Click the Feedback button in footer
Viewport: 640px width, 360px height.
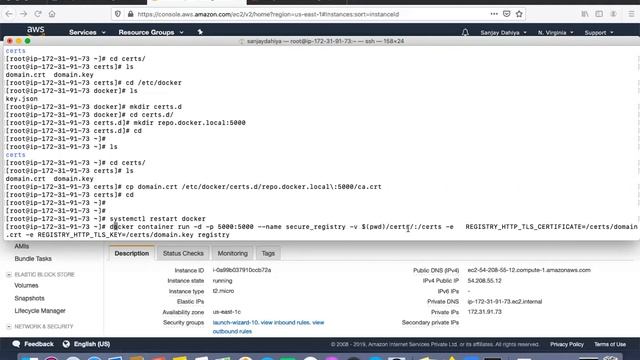click(x=39, y=344)
